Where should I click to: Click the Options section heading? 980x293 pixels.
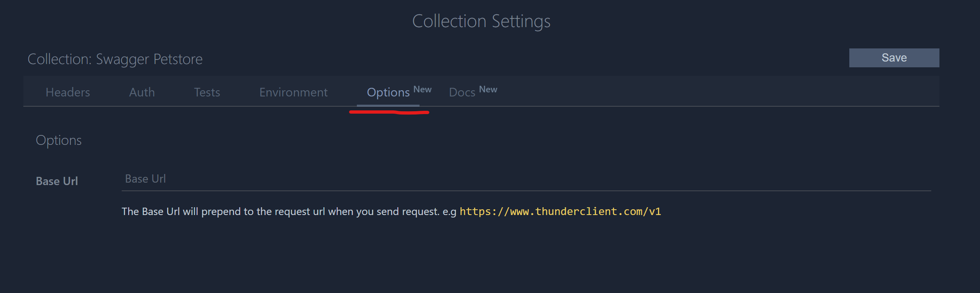pyautogui.click(x=59, y=140)
